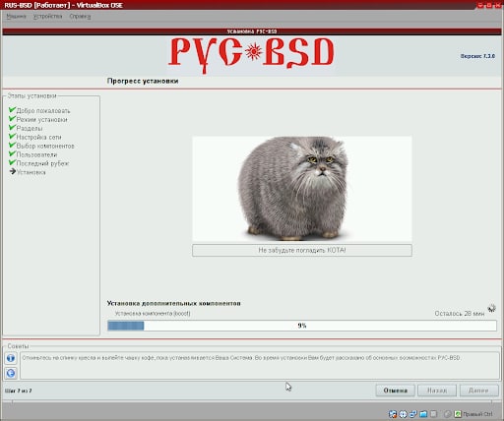Select the Добро пожаловать step
Image resolution: width=504 pixels, height=421 pixels.
click(43, 111)
